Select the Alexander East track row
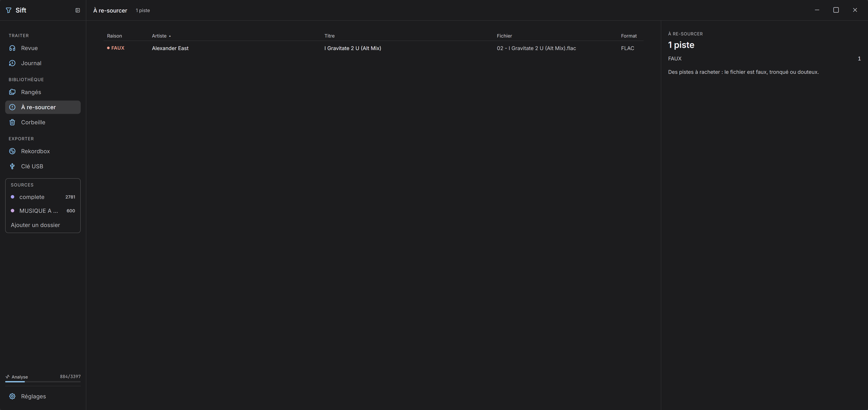 [x=375, y=48]
